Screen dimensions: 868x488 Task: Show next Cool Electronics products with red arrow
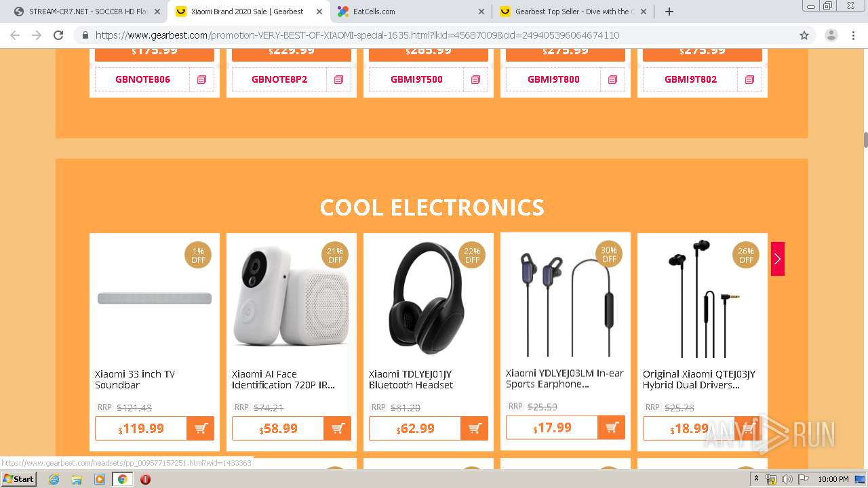(x=777, y=259)
